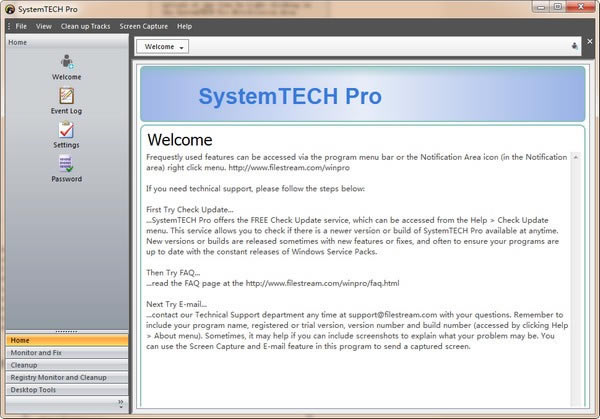Open the View menu
This screenshot has width=600, height=419.
44,26
